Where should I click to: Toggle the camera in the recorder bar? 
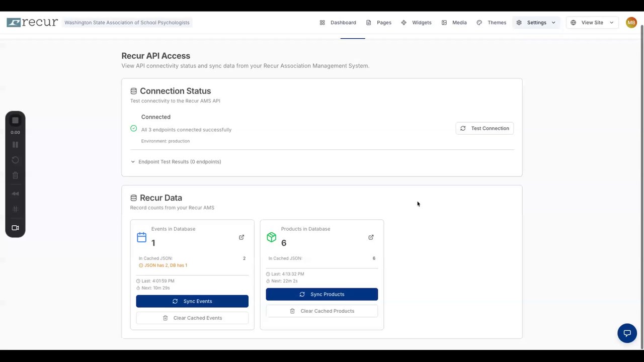click(15, 228)
